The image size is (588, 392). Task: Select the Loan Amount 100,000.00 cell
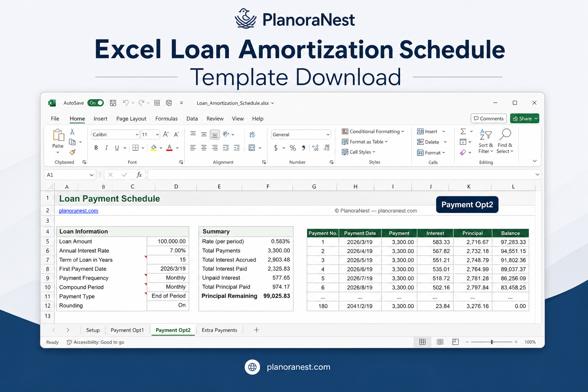point(168,242)
